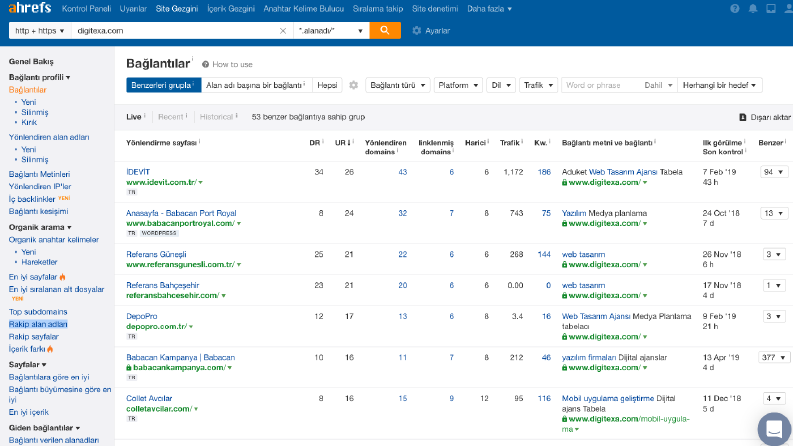Open the chat bubble widget
The height and width of the screenshot is (446, 793).
point(774,428)
